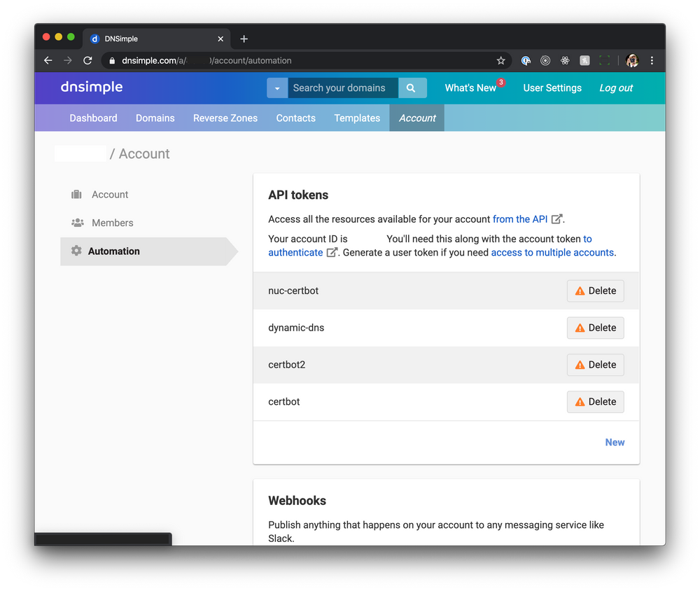Viewport: 700px width, 591px height.
Task: Open the Chrome profile avatar menu
Action: click(632, 60)
